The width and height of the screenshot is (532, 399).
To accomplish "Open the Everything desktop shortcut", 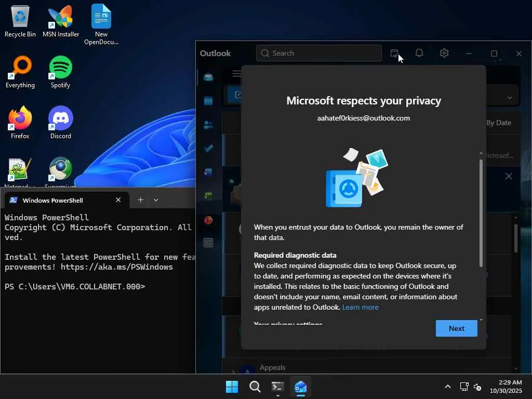I will [x=20, y=72].
